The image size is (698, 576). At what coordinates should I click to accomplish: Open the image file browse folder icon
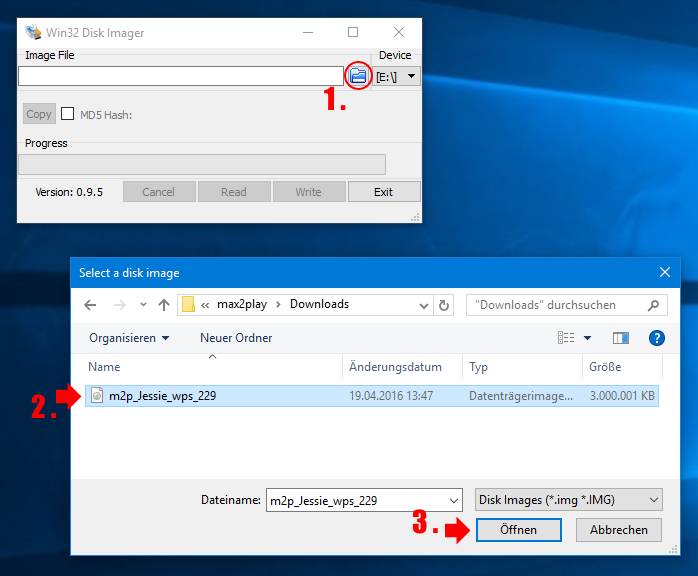pyautogui.click(x=358, y=76)
